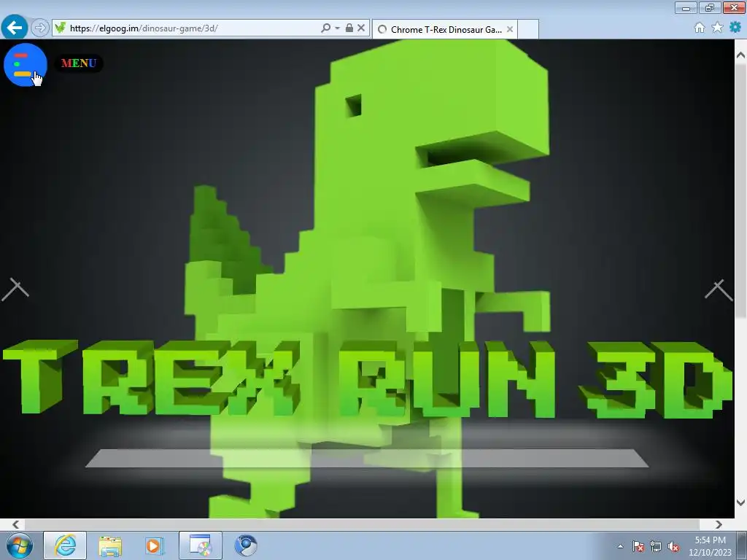Open the Windows Start menu orb
Viewport: 747px width, 560px height.
click(19, 545)
